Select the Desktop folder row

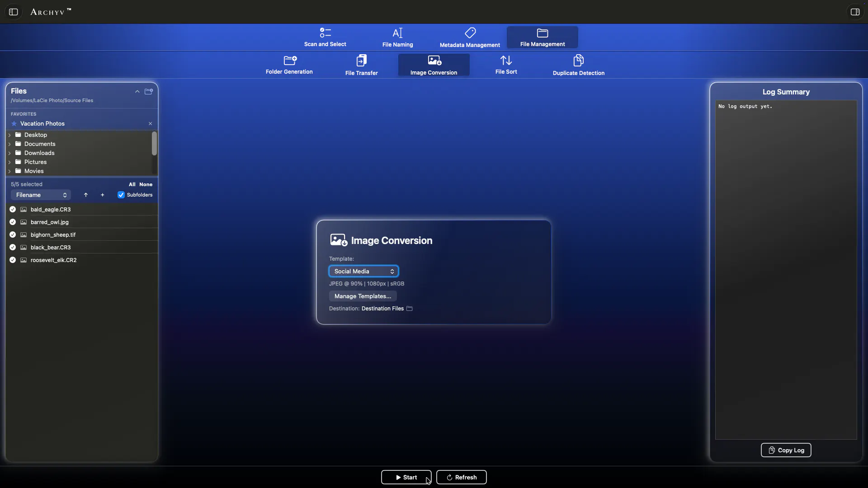pyautogui.click(x=79, y=135)
